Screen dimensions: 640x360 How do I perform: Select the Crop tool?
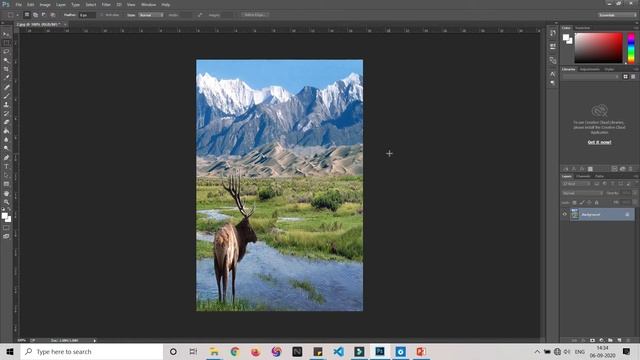pyautogui.click(x=6, y=69)
